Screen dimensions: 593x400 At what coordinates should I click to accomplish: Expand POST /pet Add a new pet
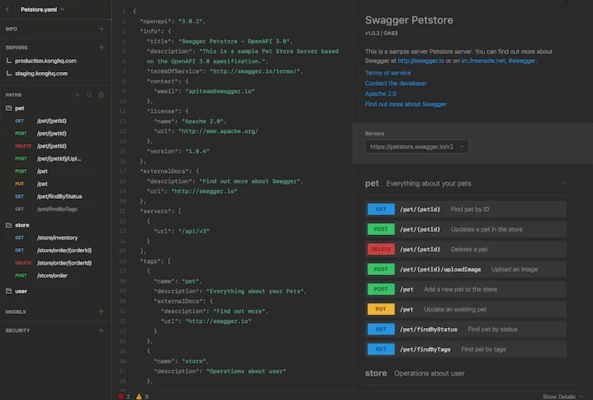[466, 289]
